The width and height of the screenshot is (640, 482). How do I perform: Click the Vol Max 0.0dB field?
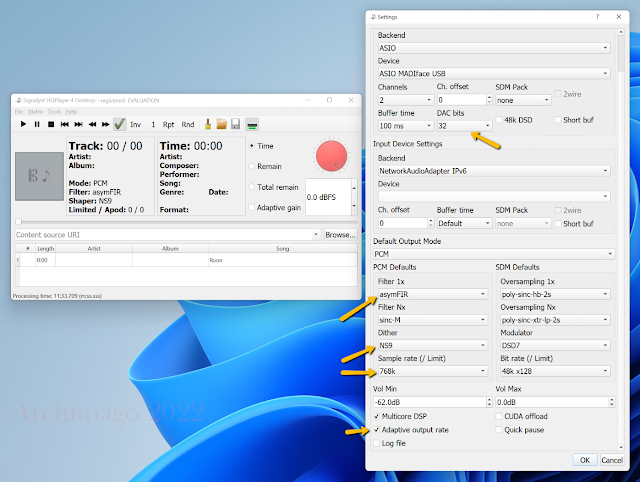[552, 402]
